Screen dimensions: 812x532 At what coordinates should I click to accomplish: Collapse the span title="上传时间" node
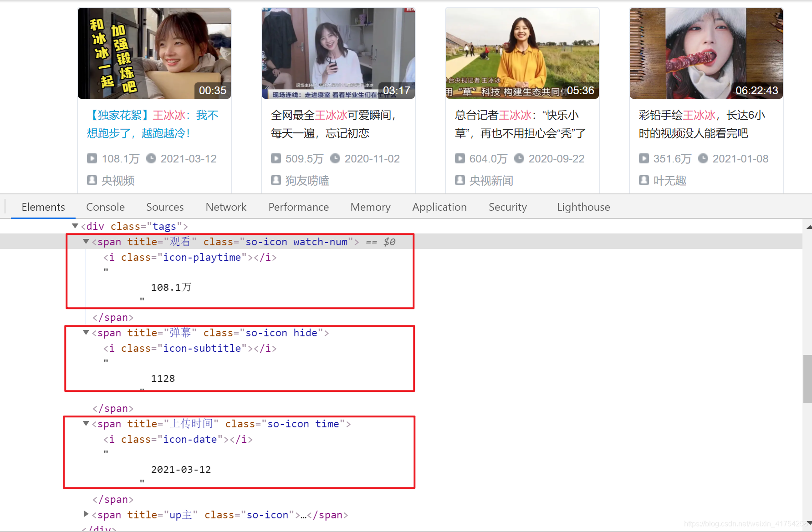(86, 423)
